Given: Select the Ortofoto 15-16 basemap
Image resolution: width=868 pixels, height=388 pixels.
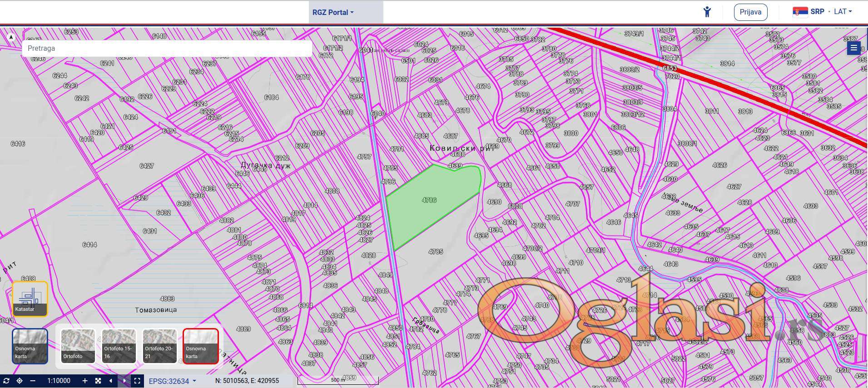Looking at the screenshot, I should click(x=119, y=346).
